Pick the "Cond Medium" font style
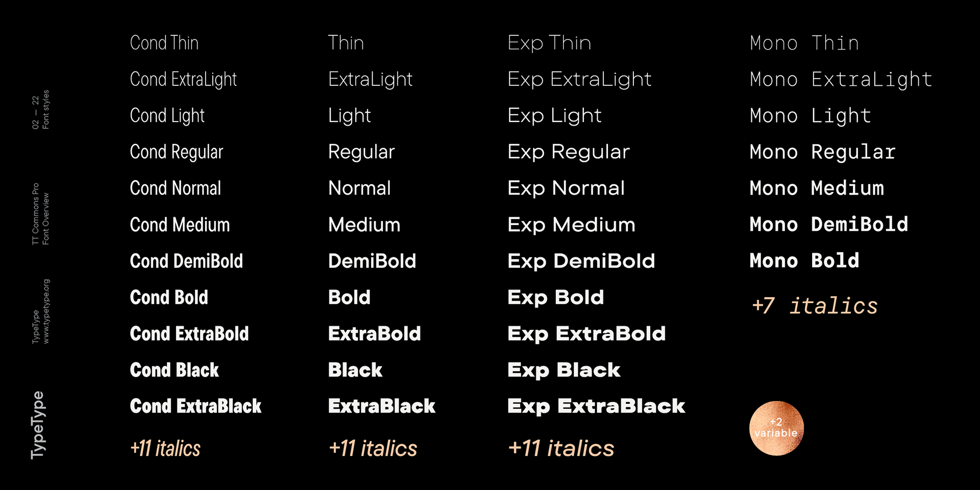The image size is (980, 490). 180,225
